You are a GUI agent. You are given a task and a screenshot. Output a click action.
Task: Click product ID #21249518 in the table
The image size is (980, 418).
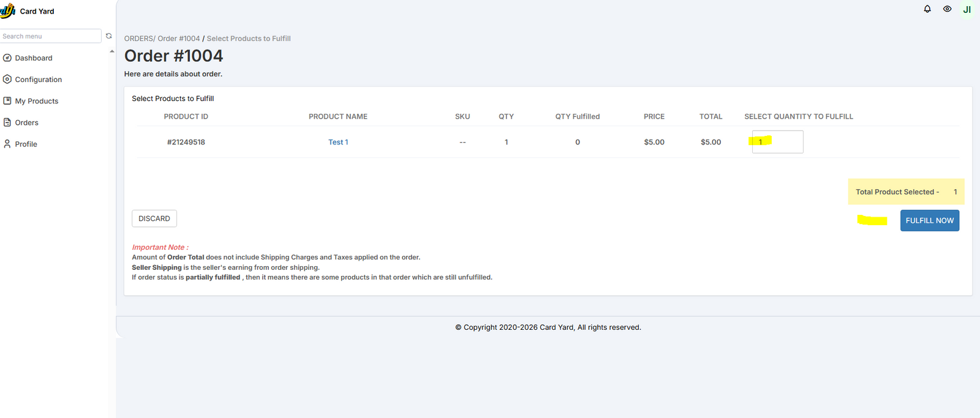click(x=186, y=142)
